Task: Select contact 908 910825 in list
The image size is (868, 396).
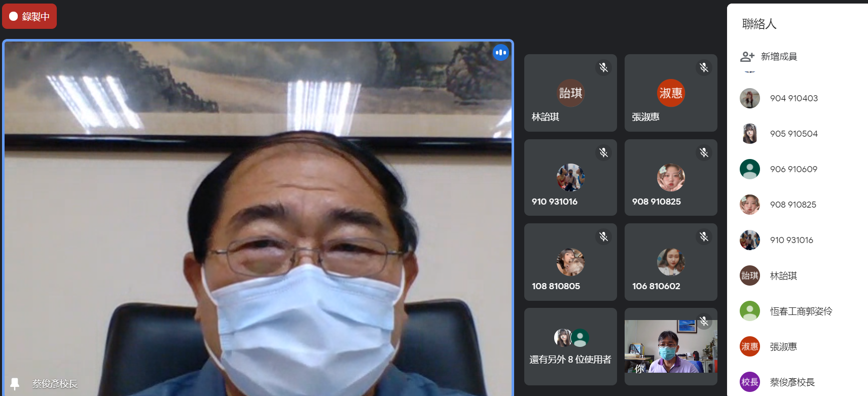Action: (x=798, y=205)
